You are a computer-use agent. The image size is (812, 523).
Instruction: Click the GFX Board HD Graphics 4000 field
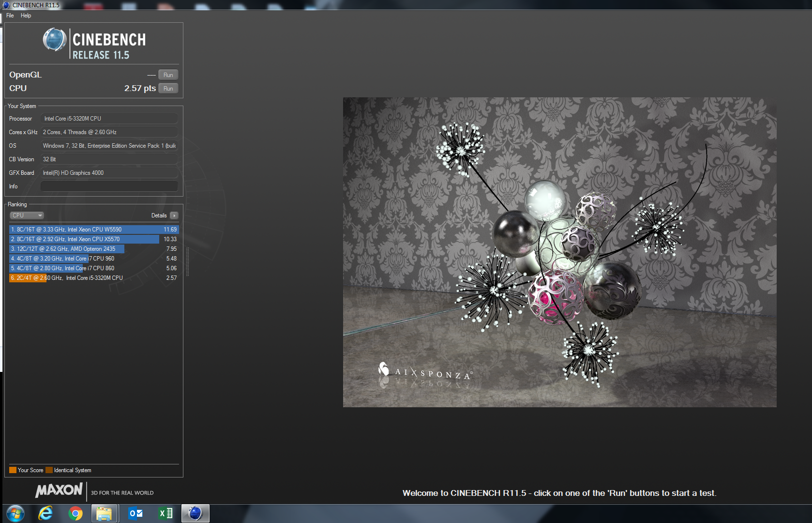coord(109,173)
